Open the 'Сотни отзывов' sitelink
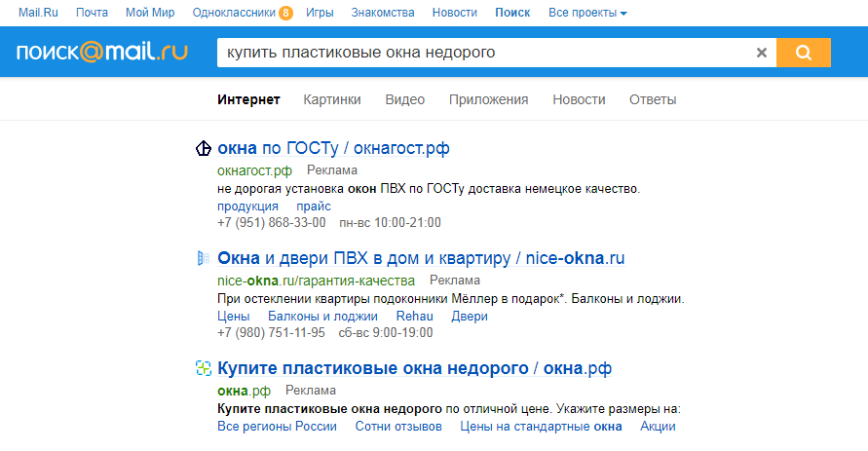Image resolution: width=868 pixels, height=451 pixels. pos(398,427)
